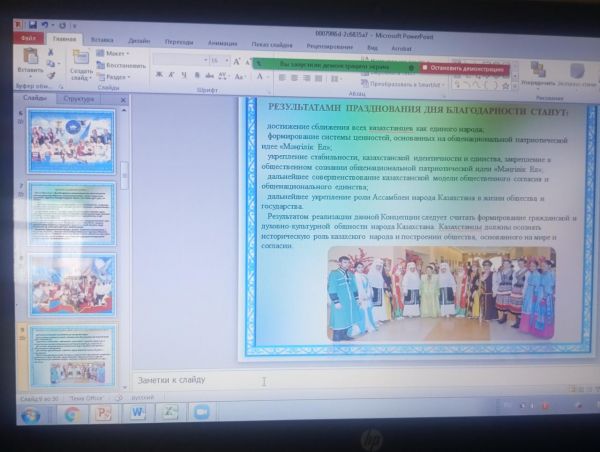Click the Восстановить (Reset) button
The image size is (600, 452).
pos(121,65)
